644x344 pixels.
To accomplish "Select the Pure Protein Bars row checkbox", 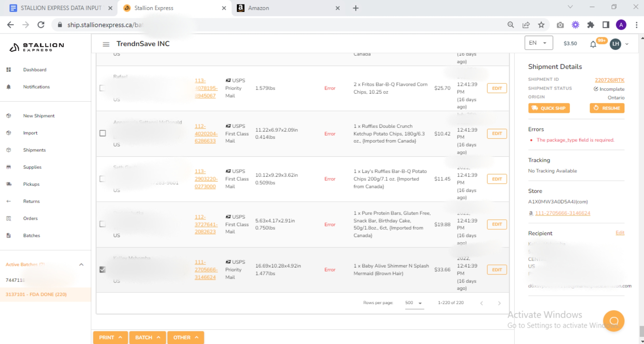I will click(102, 224).
